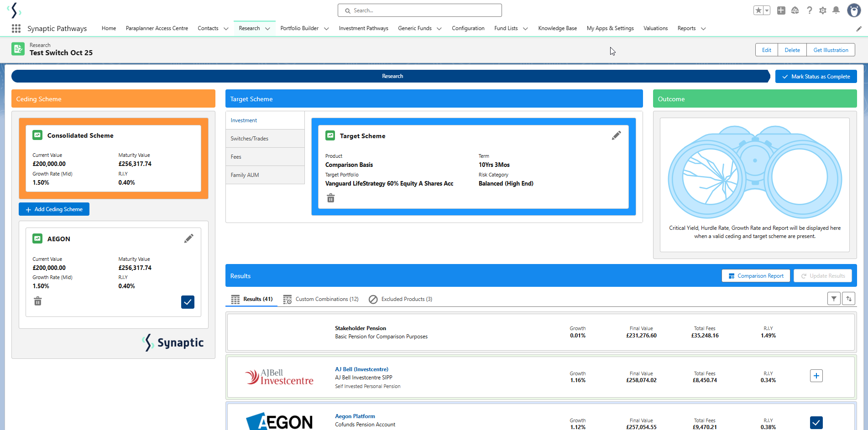Open the AJ Bell (Investcentre) link
Image resolution: width=868 pixels, height=430 pixels.
tap(362, 369)
